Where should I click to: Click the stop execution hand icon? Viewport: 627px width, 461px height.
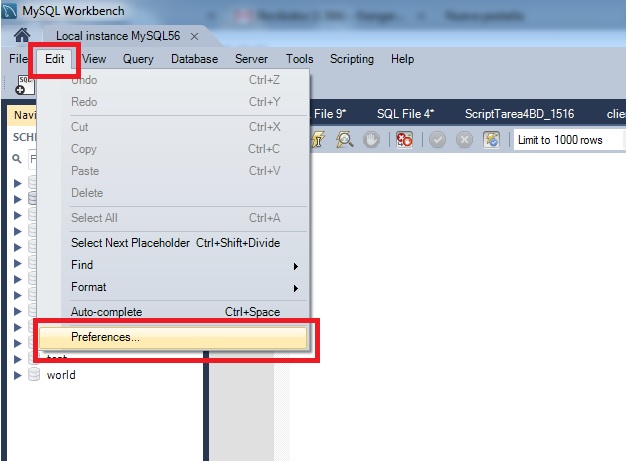[x=371, y=140]
